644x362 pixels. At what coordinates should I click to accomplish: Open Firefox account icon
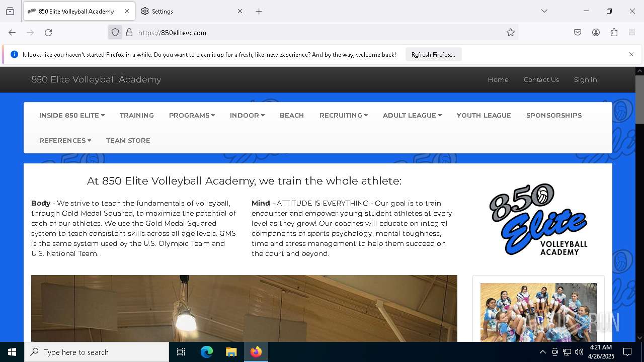tap(596, 33)
